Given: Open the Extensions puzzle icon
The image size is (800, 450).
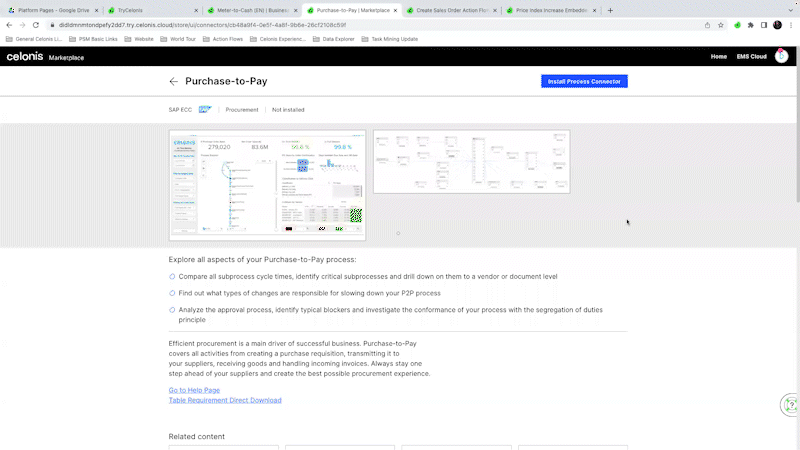Looking at the screenshot, I should pyautogui.click(x=751, y=25).
